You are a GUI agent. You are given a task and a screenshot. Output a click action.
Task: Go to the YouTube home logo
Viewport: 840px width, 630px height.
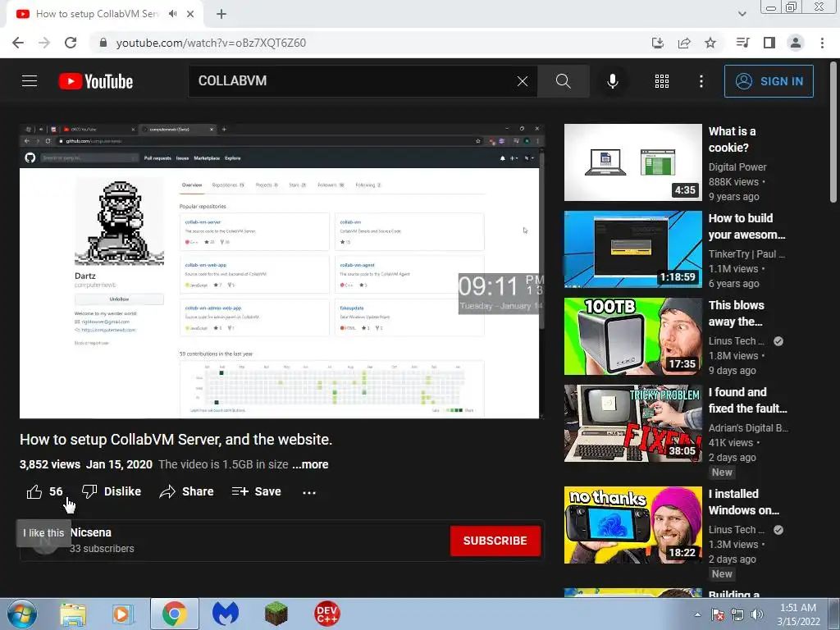96,81
